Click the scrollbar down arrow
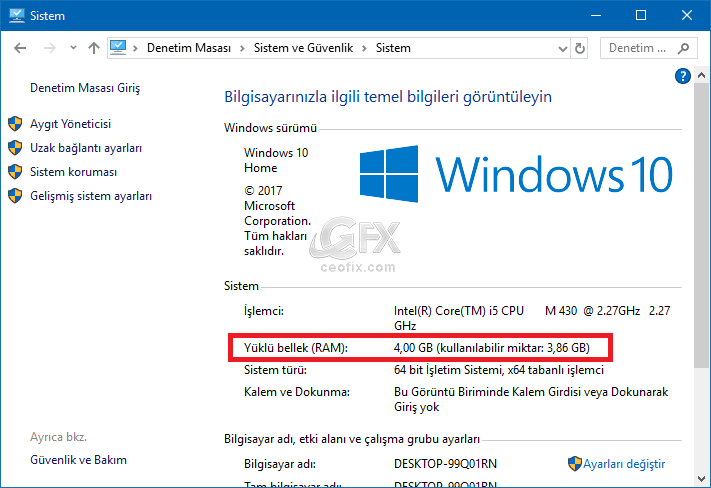Screen dimensions: 711x488 coord(701,479)
